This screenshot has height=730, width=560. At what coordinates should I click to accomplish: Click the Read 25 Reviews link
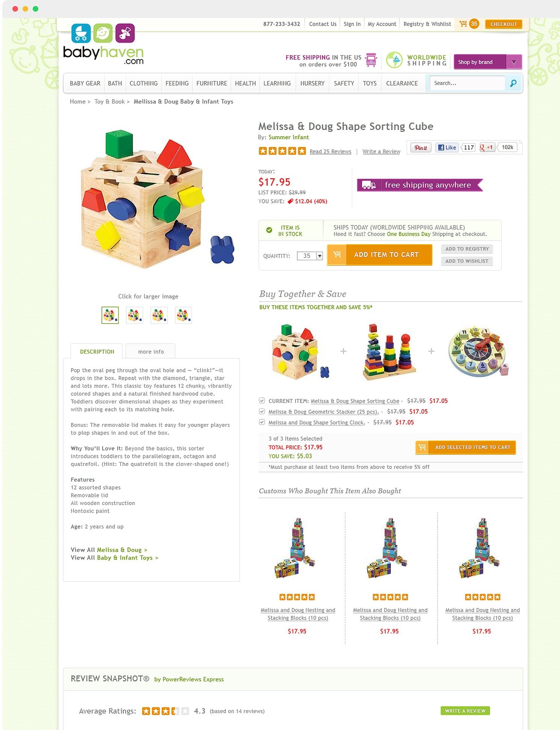click(x=330, y=151)
